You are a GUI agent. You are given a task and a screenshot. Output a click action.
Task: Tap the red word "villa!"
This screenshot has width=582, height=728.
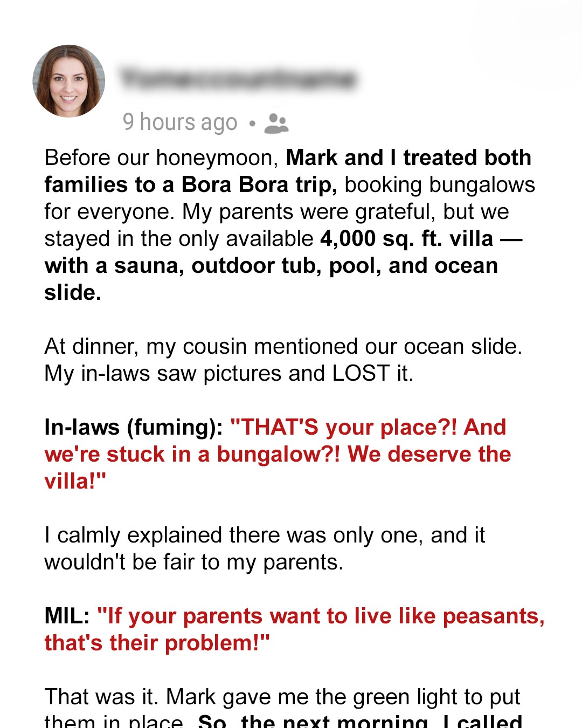tap(75, 482)
